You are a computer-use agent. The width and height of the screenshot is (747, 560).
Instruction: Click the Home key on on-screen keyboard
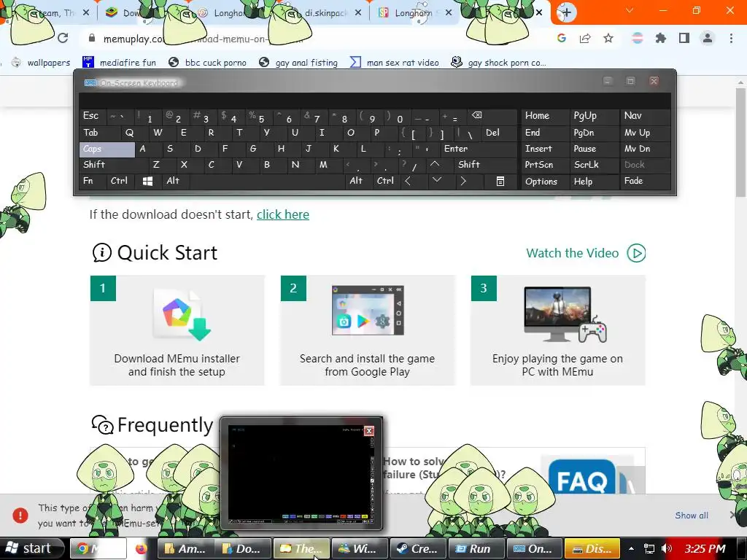click(x=546, y=116)
